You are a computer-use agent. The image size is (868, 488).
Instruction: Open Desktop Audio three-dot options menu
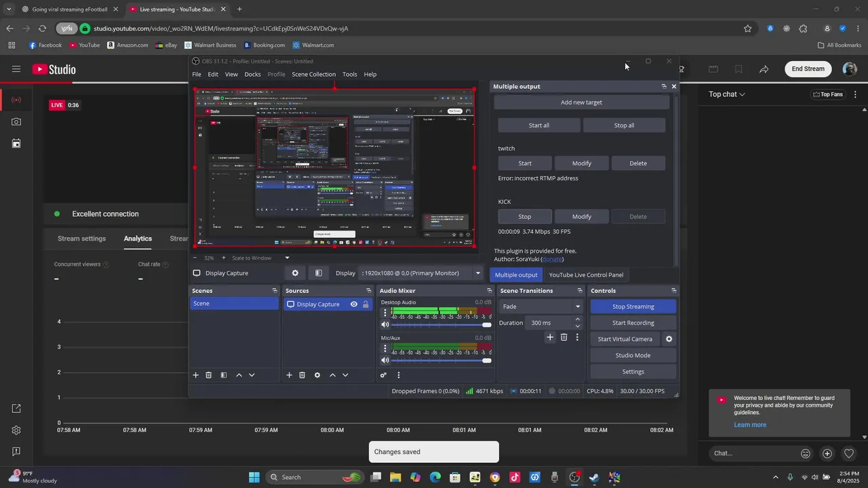[x=385, y=313]
